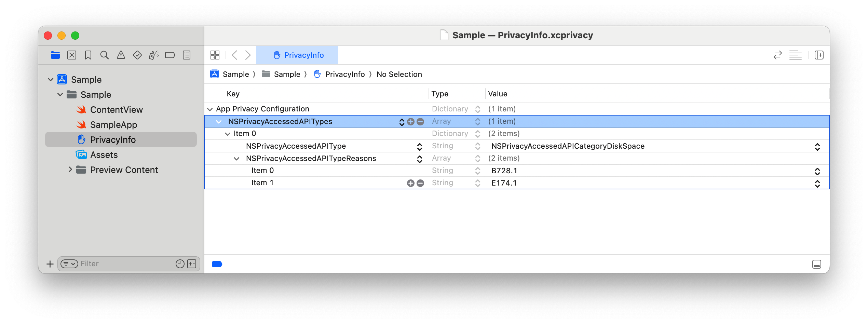Collapse the NSPrivacyAccessedAPITypes array
Viewport: 868px width, 324px height.
click(219, 121)
